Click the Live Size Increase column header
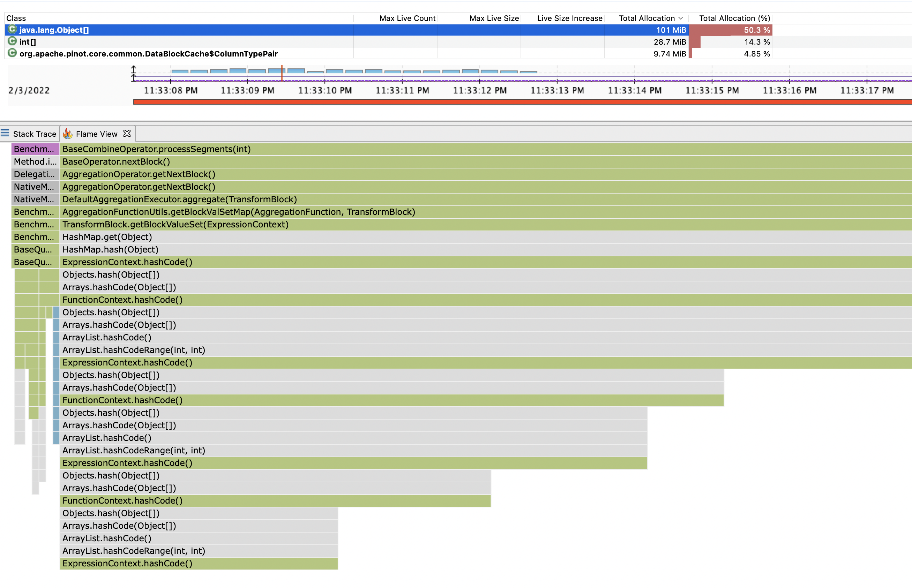This screenshot has height=588, width=912. (569, 18)
